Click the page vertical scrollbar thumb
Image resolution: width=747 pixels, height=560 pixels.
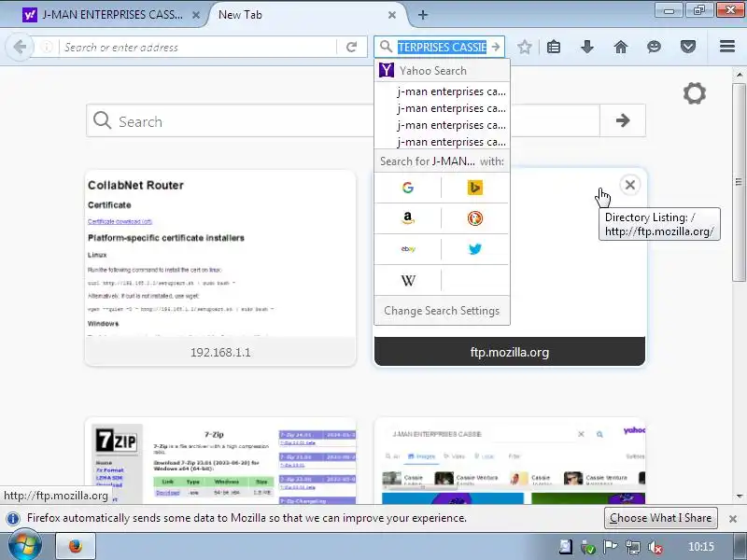pyautogui.click(x=739, y=182)
